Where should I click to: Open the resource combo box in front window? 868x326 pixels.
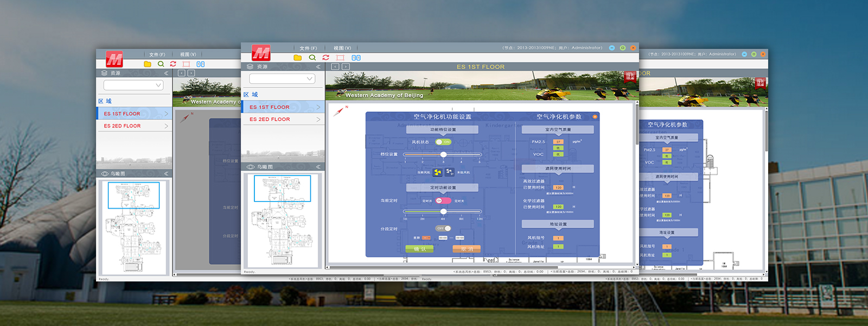[x=282, y=79]
